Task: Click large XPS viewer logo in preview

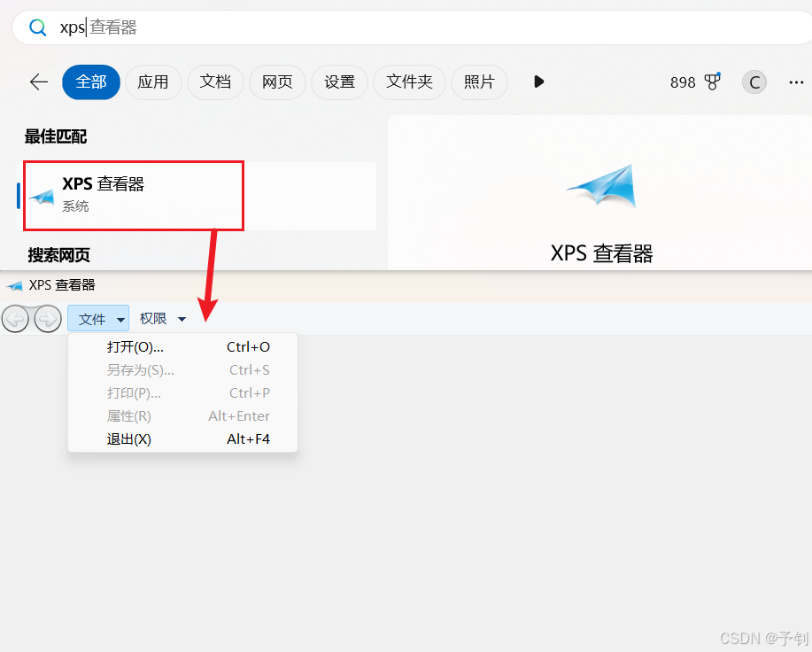Action: (602, 185)
